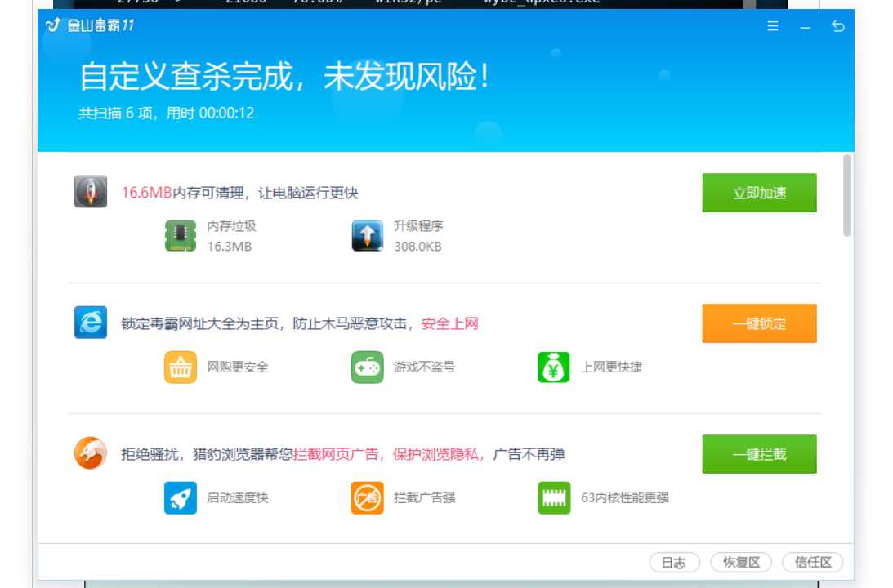893x588 pixels.
Task: Click the 一键锁定 orange button
Action: [x=759, y=323]
